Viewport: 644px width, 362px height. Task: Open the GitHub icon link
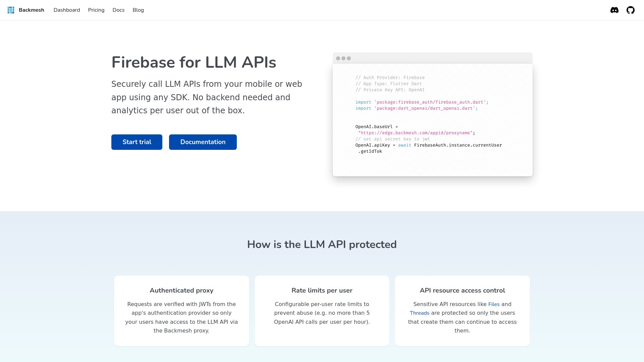pos(630,10)
